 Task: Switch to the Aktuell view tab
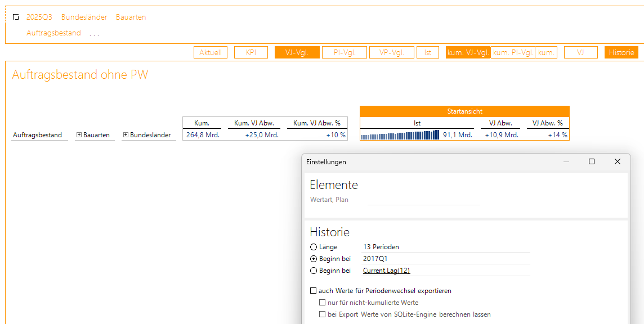tap(211, 52)
